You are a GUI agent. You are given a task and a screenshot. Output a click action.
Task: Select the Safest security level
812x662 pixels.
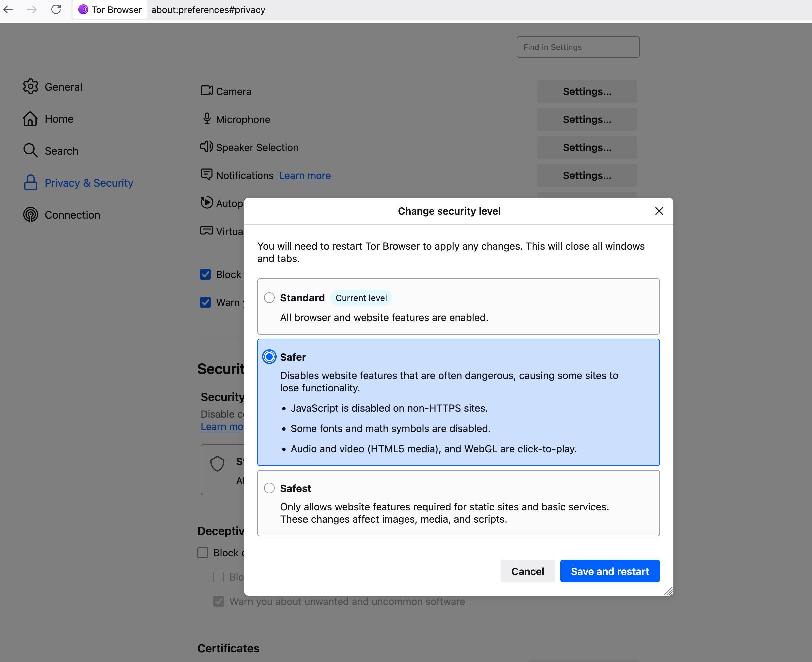pyautogui.click(x=269, y=488)
